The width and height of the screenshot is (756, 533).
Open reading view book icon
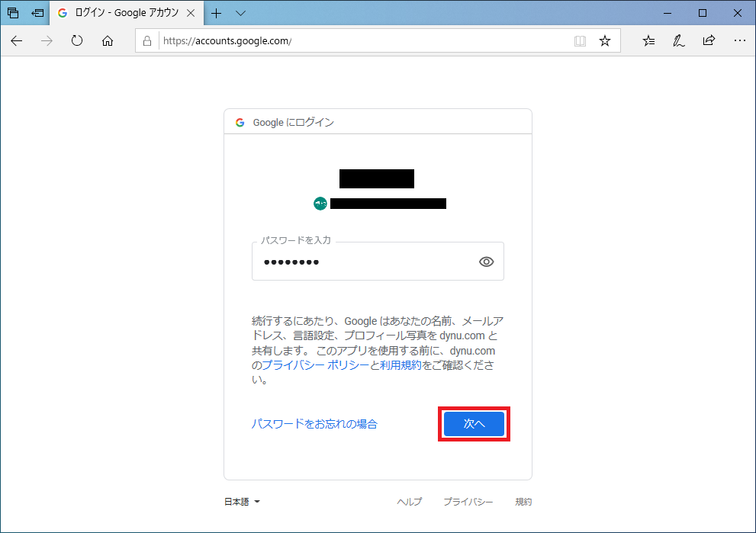click(x=580, y=41)
